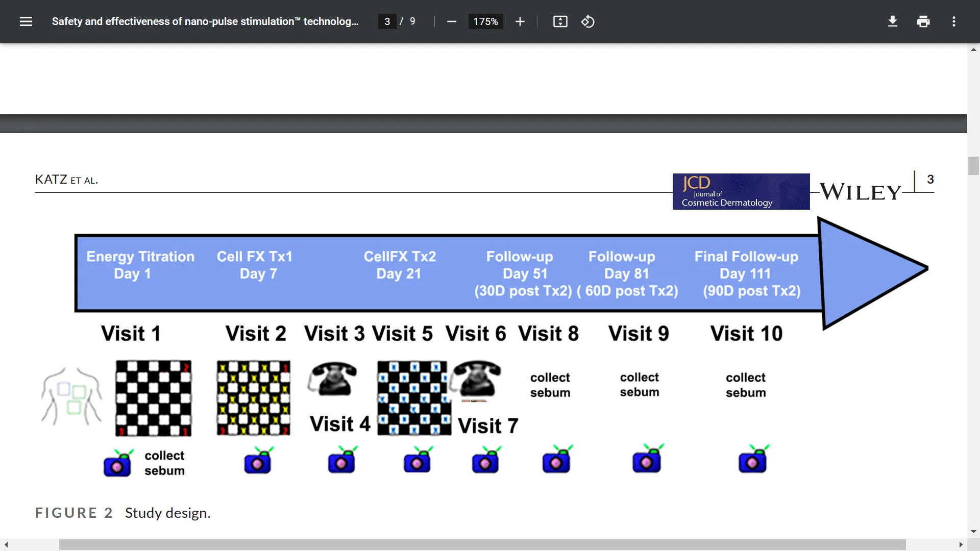Click the camera icon under Visit 10

point(754,459)
